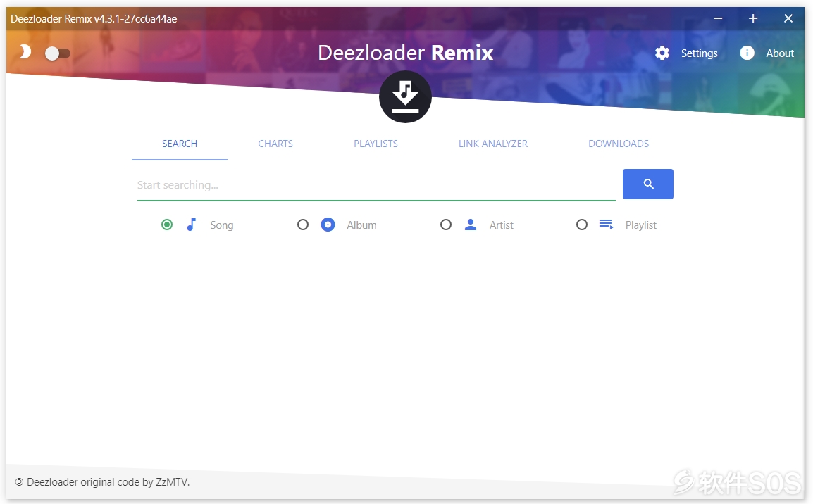Open the Link Analyzer tab
The height and width of the screenshot is (504, 813).
tap(493, 144)
